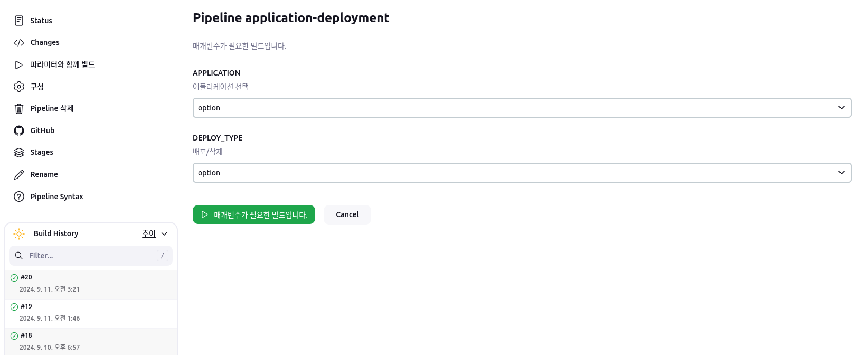Click the play icon beside 파라미터와 함께 빌드
The image size is (868, 355).
pos(19,65)
